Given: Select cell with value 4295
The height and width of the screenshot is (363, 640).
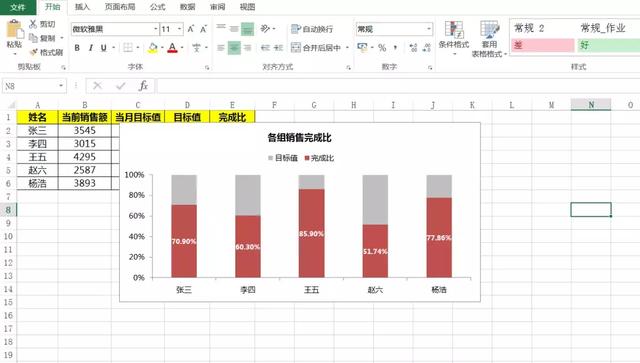Looking at the screenshot, I should pos(84,157).
